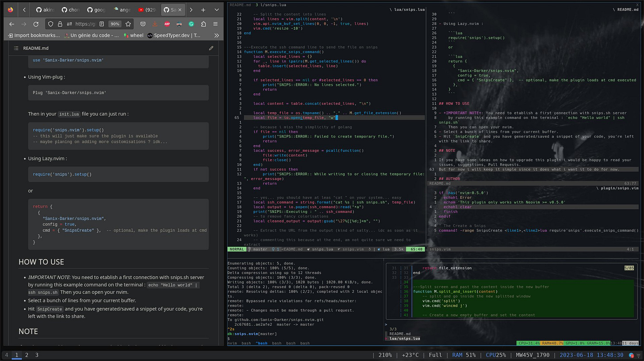Image resolution: width=644 pixels, height=361 pixels.
Task: Select the nvim window in tmux bar
Action: [x=232, y=343]
